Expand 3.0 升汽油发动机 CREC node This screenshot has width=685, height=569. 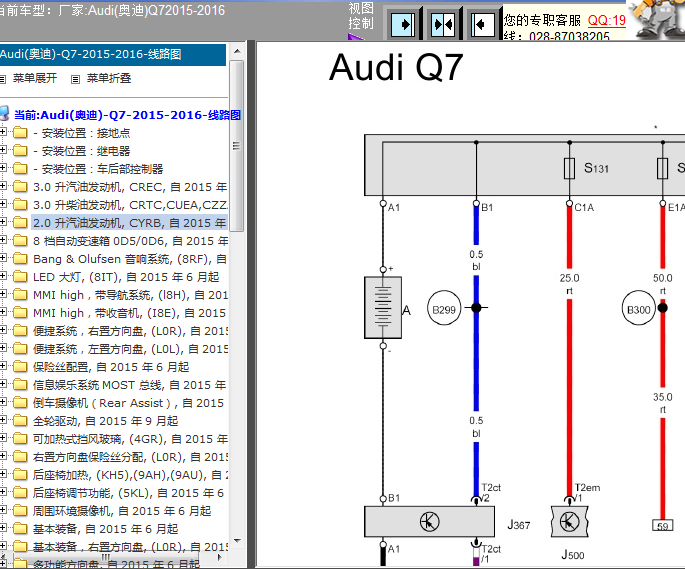[x=3, y=186]
